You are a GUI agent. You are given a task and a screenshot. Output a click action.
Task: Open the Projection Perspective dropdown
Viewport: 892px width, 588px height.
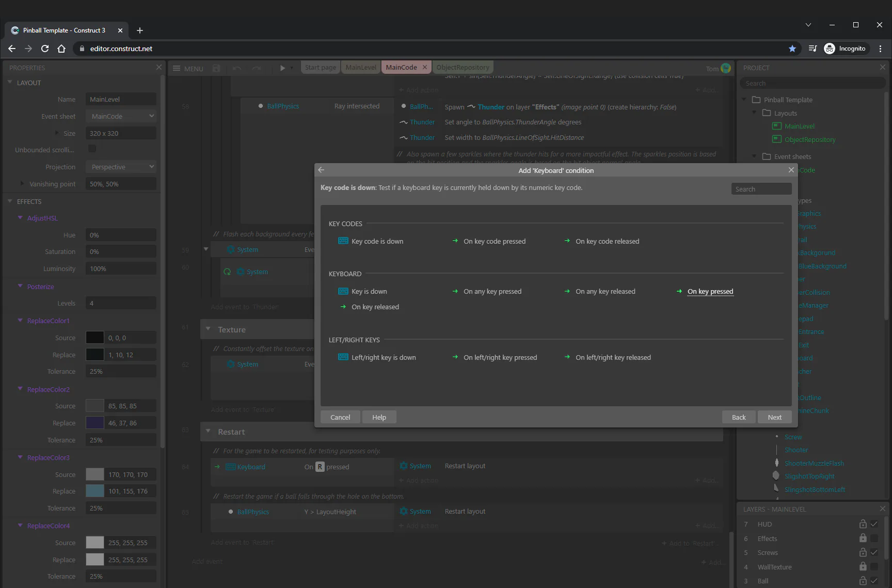pyautogui.click(x=121, y=167)
